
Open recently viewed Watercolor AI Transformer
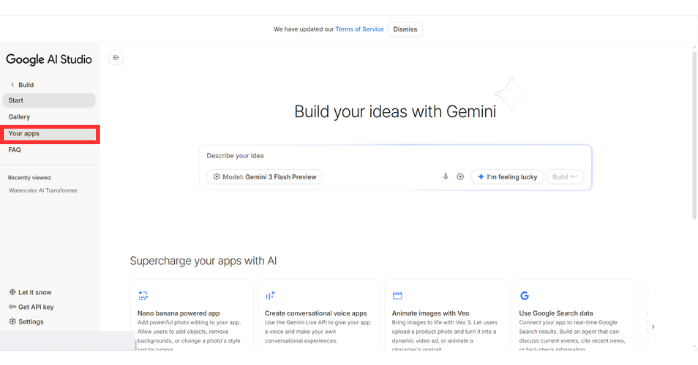click(43, 191)
